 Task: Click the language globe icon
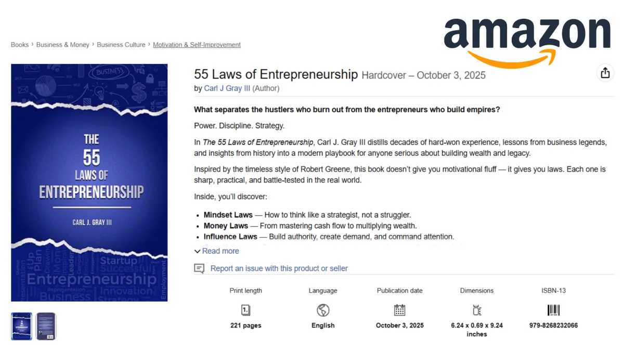point(323,310)
